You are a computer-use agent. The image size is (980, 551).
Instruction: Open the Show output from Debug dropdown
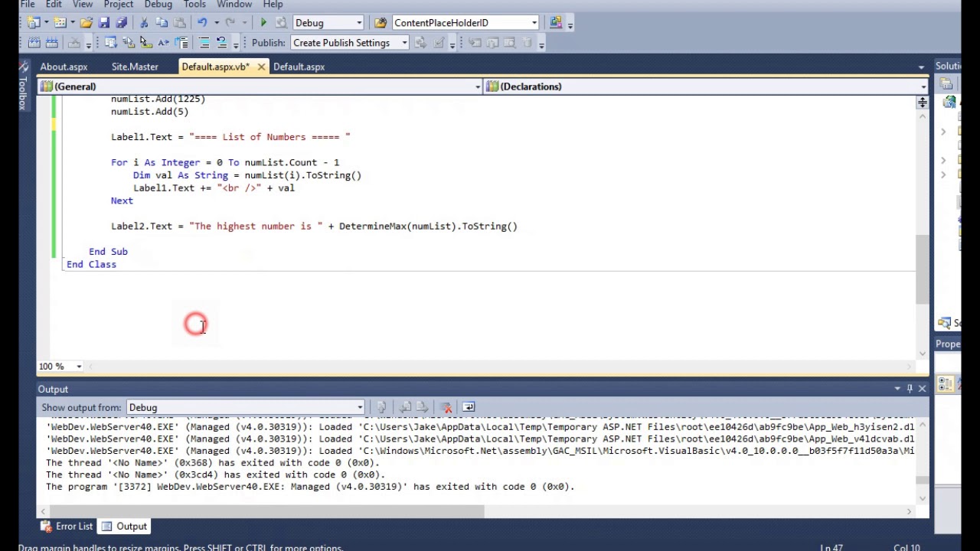click(x=360, y=408)
